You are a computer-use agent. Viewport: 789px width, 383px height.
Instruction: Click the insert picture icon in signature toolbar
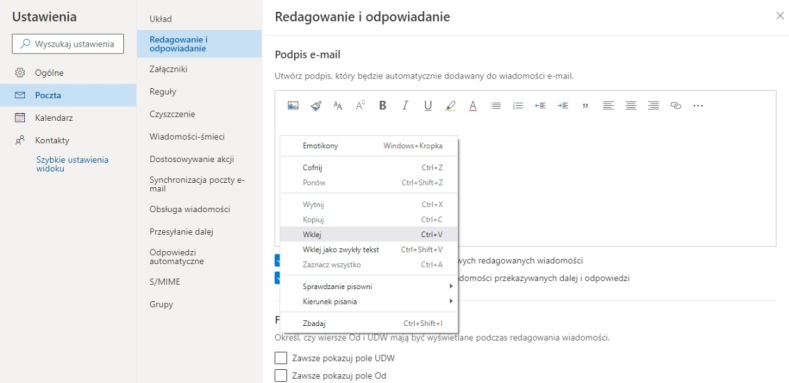pos(293,106)
